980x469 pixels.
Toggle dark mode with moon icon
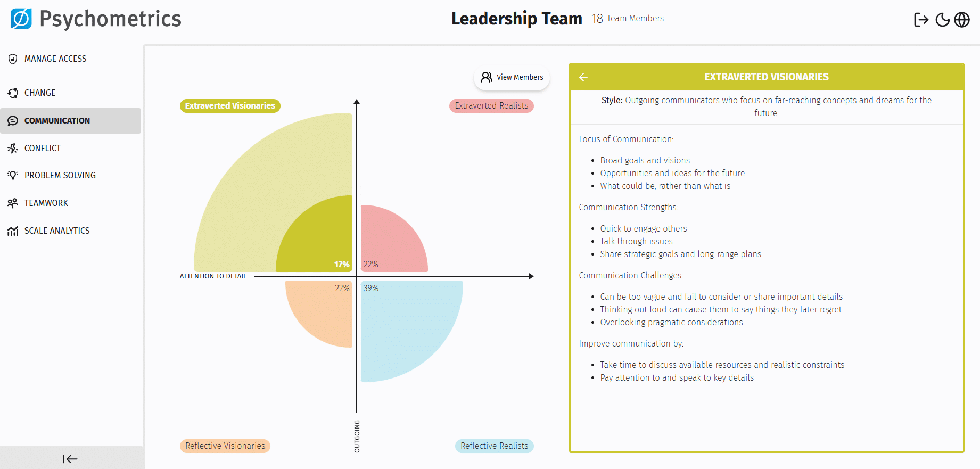click(942, 20)
